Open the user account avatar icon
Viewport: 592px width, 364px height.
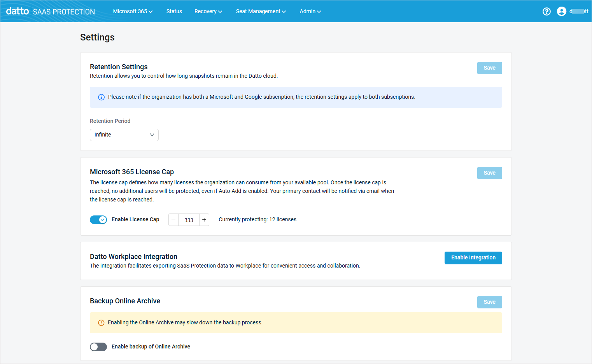pyautogui.click(x=561, y=11)
